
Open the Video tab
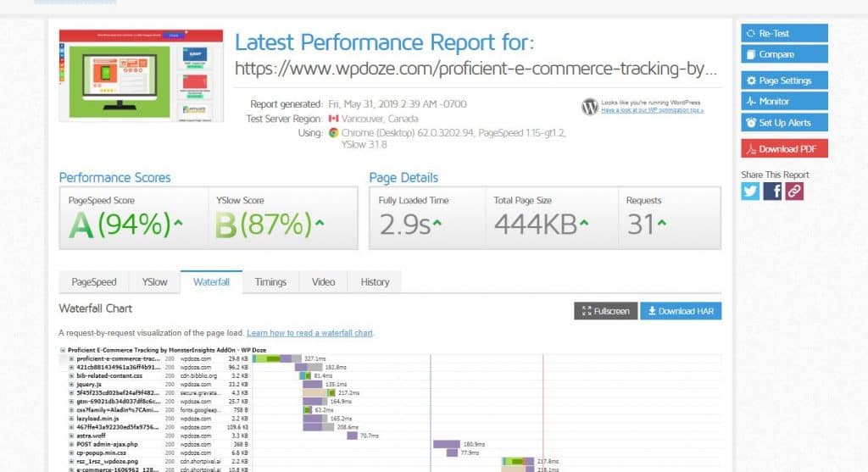323,281
